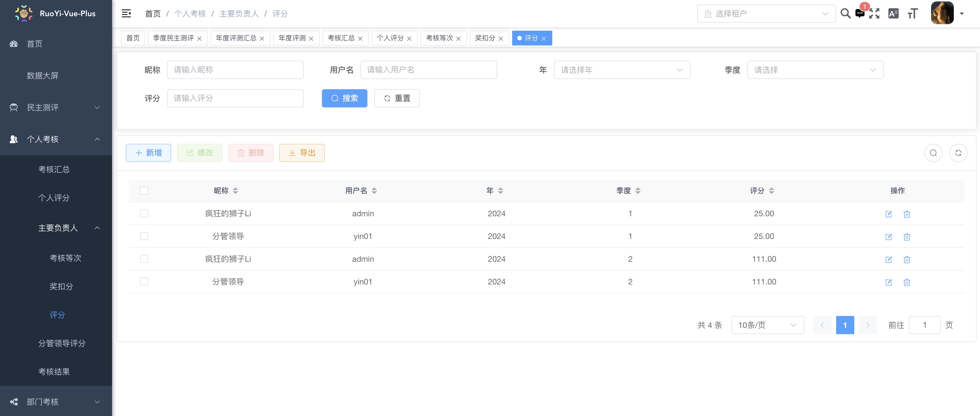
Task: Close the 季度民主测评 tab
Action: (x=199, y=38)
